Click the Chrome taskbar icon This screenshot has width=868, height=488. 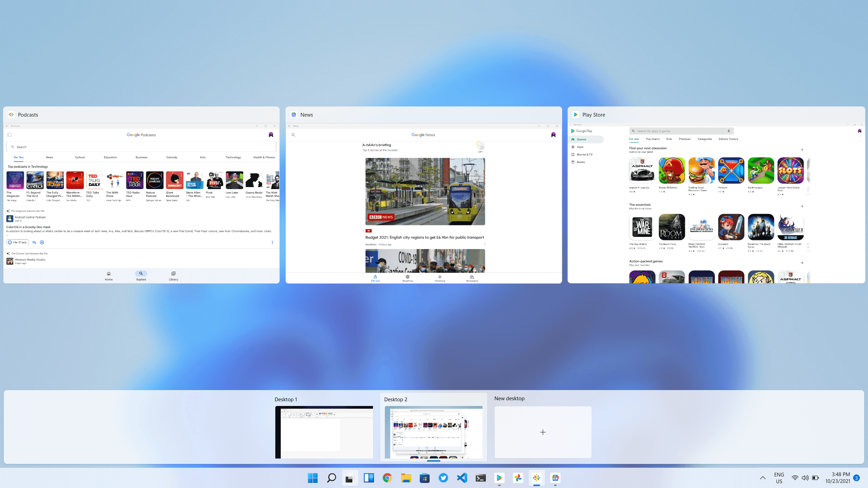(387, 478)
